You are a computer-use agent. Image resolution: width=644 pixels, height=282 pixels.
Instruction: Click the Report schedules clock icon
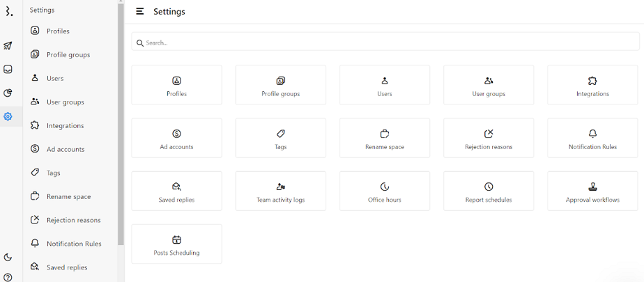point(489,187)
